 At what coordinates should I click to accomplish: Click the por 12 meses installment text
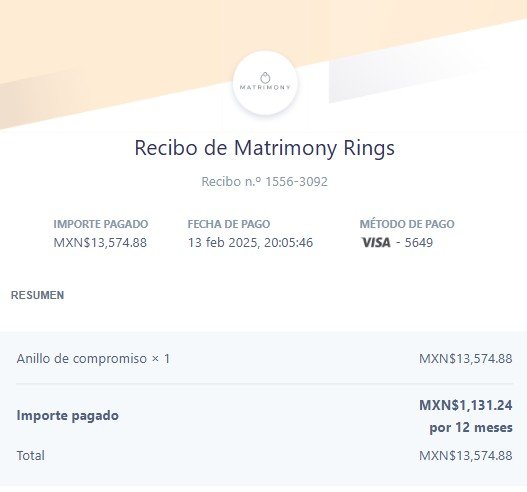(x=471, y=427)
